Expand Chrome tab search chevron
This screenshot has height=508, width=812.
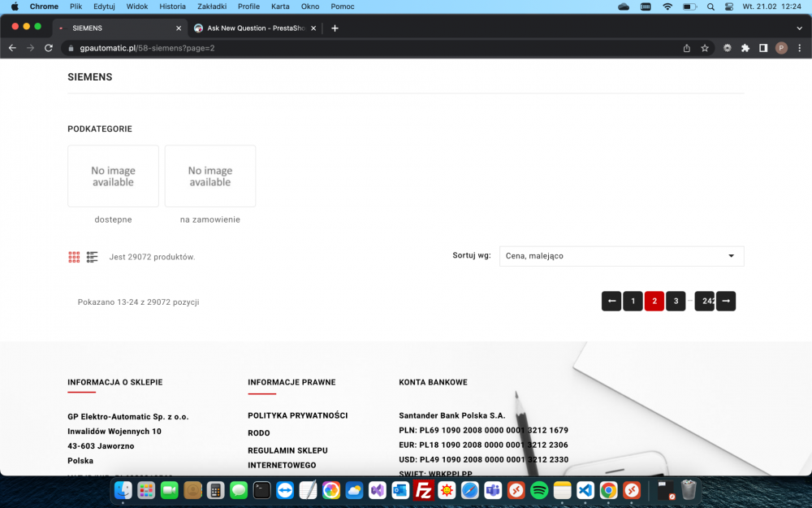point(799,28)
